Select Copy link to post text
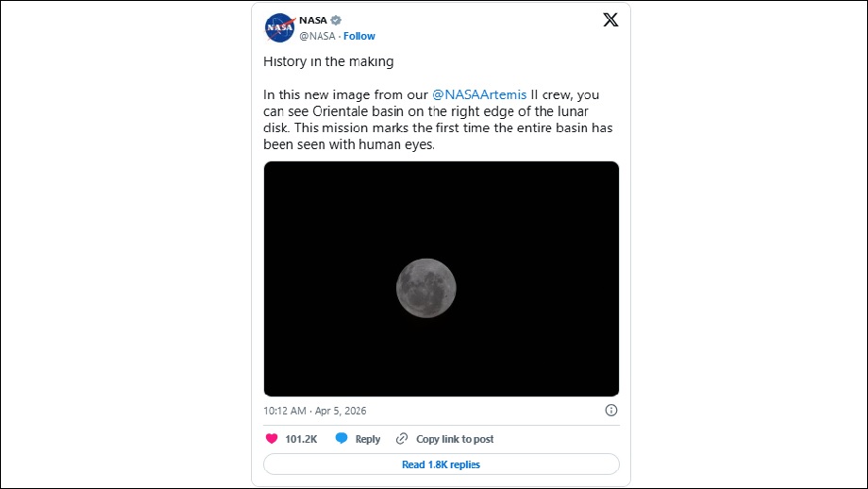The width and height of the screenshot is (868, 489). (x=455, y=439)
